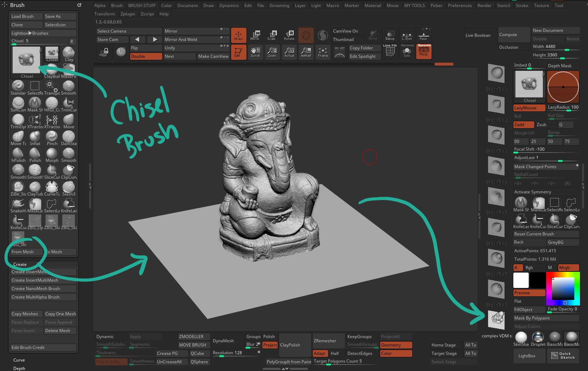Click the Resolution 128 slider field
This screenshot has width=588, height=371.
(x=236, y=353)
